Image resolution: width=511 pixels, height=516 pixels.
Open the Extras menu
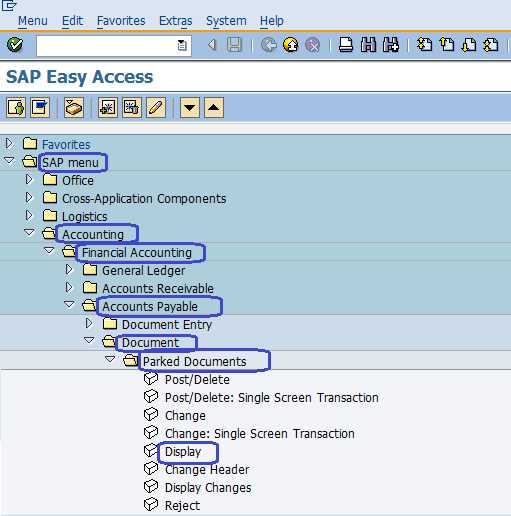176,21
